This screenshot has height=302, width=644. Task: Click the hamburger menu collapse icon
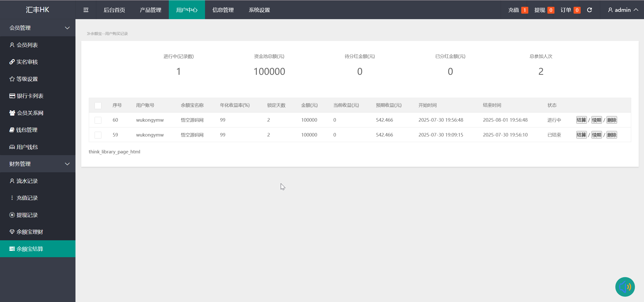pos(86,10)
